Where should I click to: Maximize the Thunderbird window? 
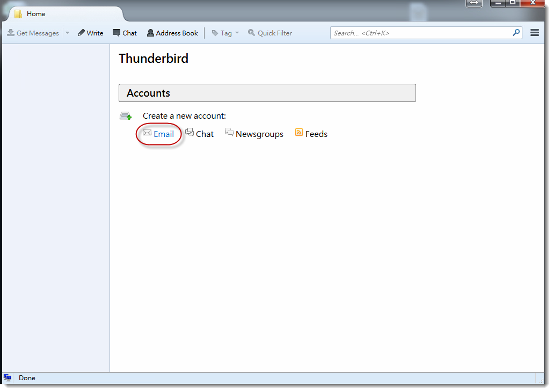513,3
